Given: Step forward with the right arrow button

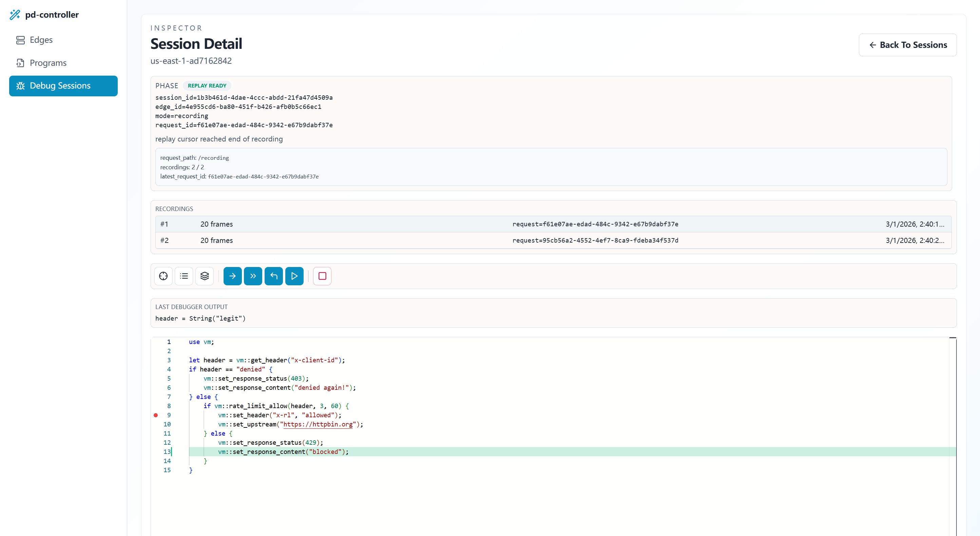Looking at the screenshot, I should [x=232, y=276].
